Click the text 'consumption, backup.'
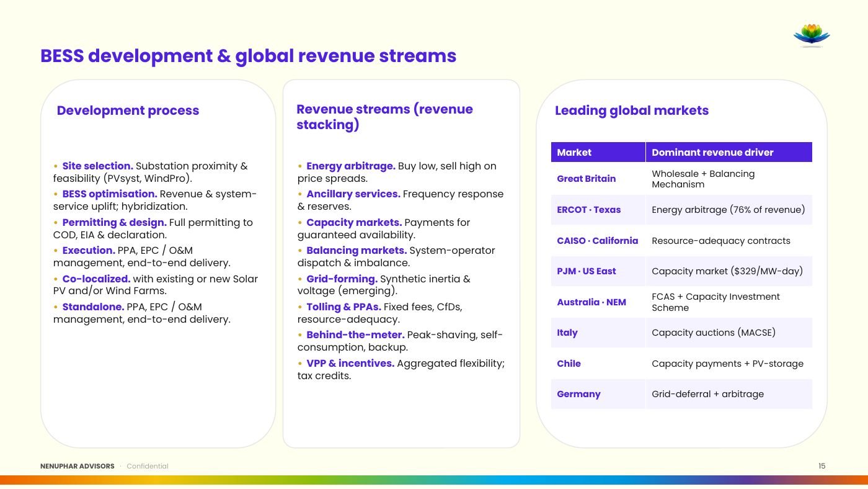Viewport: 868px width, 489px height. pyautogui.click(x=353, y=347)
